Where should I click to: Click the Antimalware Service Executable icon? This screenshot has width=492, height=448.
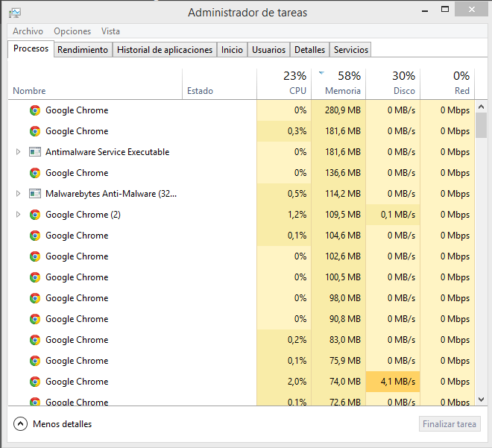[35, 152]
